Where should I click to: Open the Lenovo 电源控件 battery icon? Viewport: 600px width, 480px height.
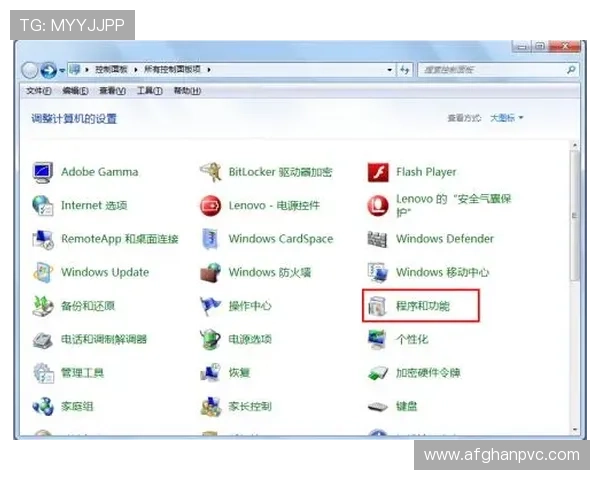click(x=210, y=206)
